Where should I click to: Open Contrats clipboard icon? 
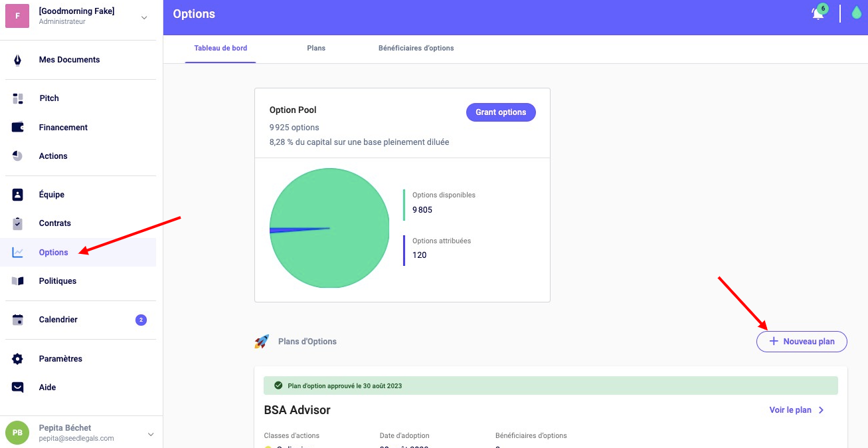(x=17, y=223)
